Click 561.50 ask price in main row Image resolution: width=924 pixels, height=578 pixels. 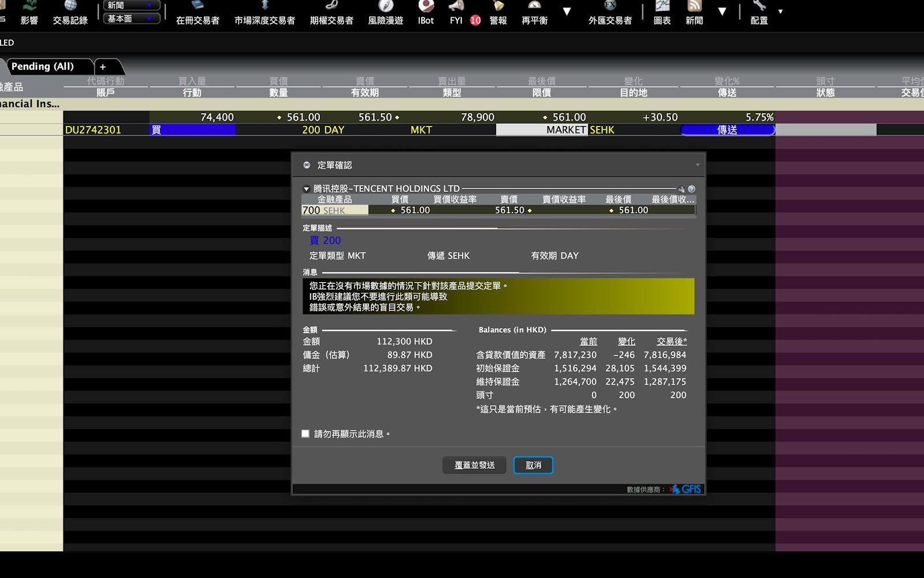pyautogui.click(x=375, y=117)
